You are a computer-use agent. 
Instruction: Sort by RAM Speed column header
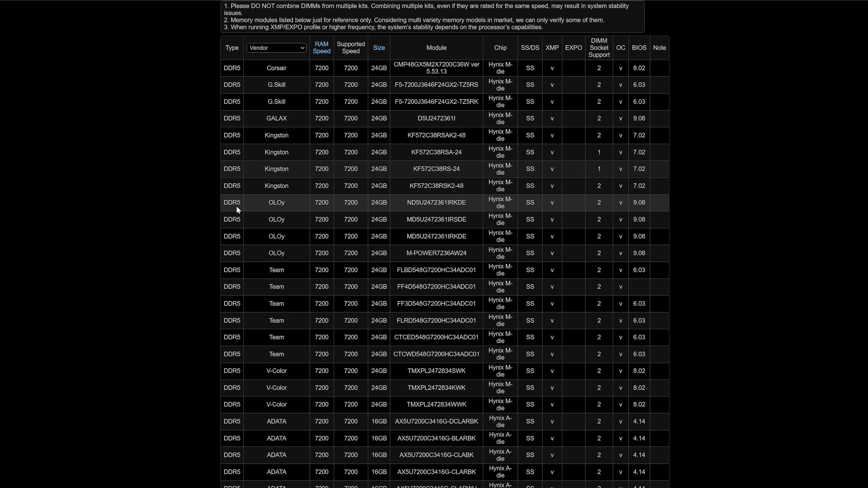pos(321,48)
